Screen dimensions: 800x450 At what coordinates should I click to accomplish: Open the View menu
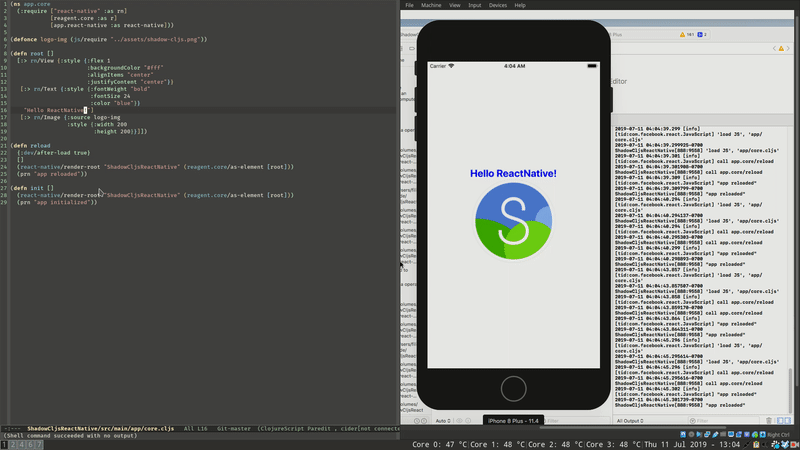(x=455, y=5)
